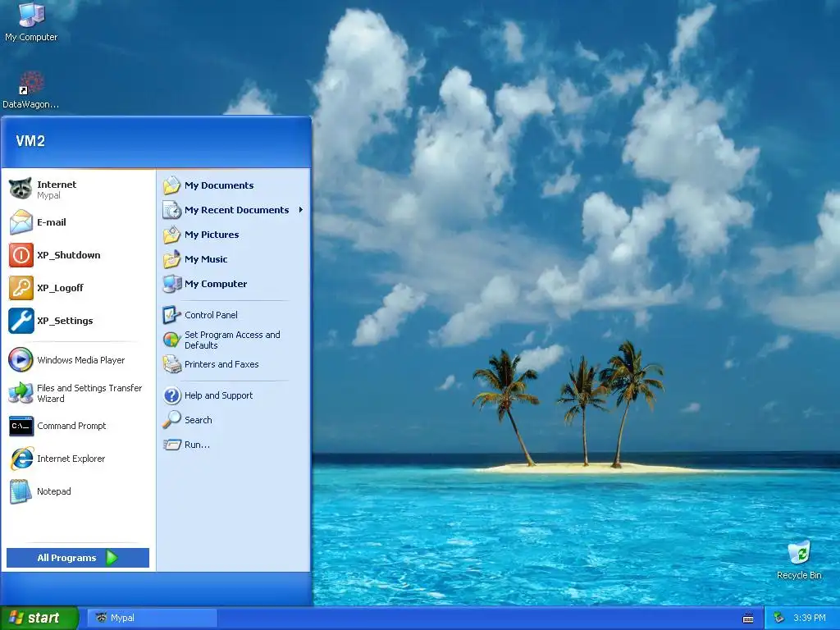The image size is (840, 630).
Task: Choose the Internet Mypal label
Action: (57, 189)
